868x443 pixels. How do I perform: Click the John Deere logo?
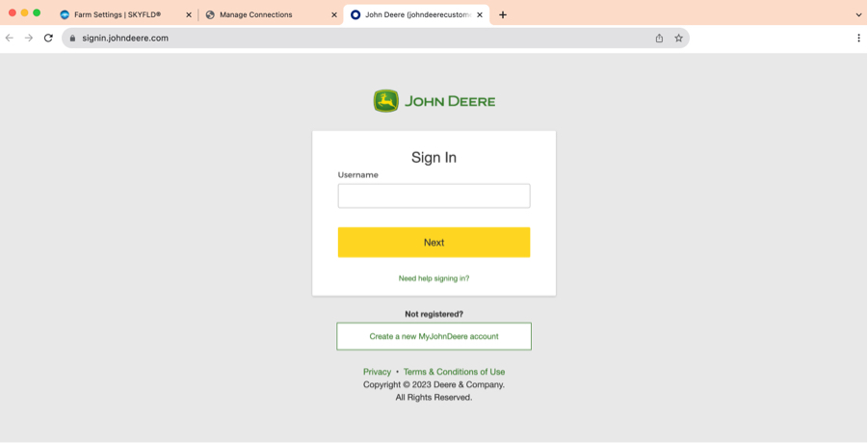point(434,101)
